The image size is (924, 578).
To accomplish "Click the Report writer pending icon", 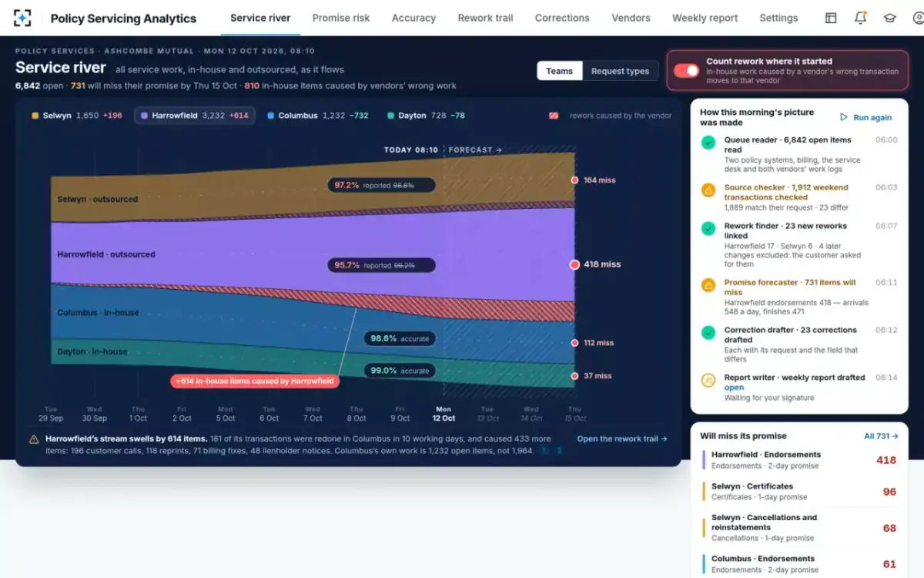I will (708, 381).
